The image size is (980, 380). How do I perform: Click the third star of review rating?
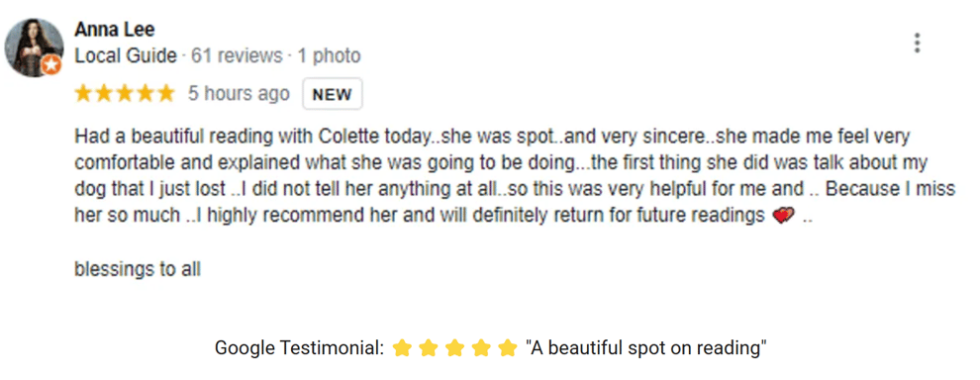pos(125,94)
